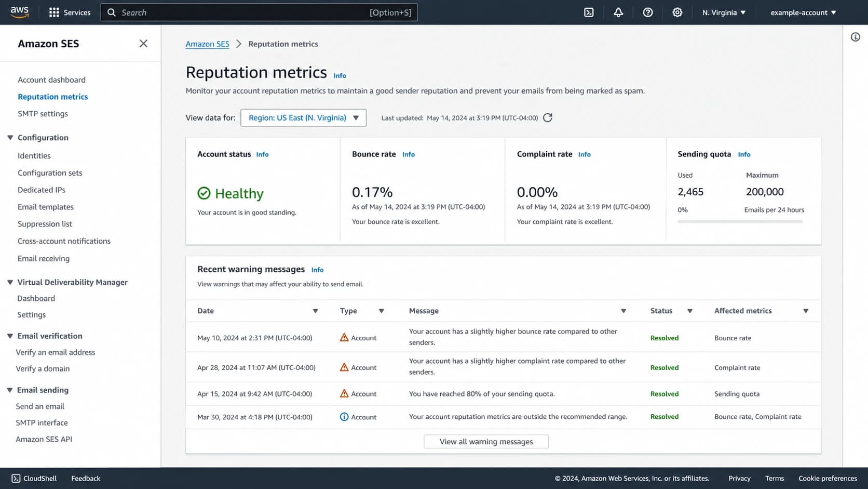Viewport: 868px width, 489px height.
Task: Open SMTP settings
Action: click(43, 114)
